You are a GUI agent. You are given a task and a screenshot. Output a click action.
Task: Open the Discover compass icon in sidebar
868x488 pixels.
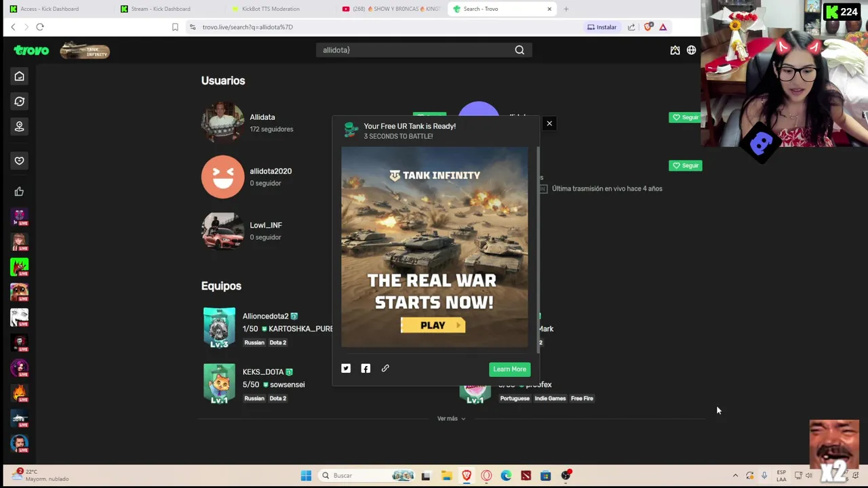point(19,101)
